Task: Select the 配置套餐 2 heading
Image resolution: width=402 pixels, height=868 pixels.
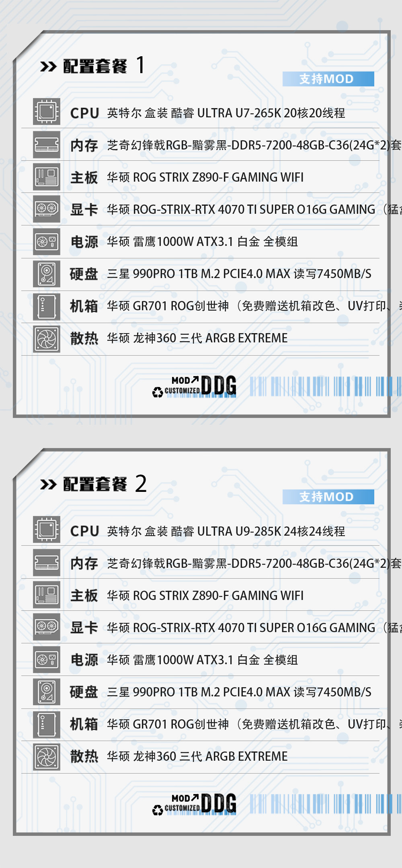Action: [105, 483]
